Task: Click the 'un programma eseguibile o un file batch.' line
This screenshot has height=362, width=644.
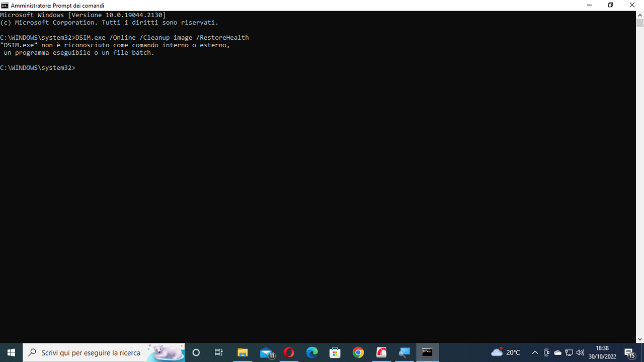Action: pyautogui.click(x=79, y=53)
